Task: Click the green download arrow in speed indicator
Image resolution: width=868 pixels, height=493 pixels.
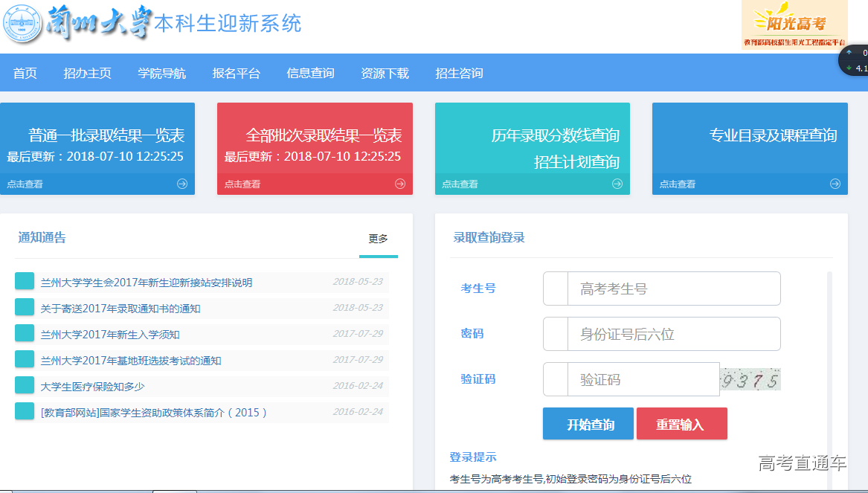Action: 849,68
